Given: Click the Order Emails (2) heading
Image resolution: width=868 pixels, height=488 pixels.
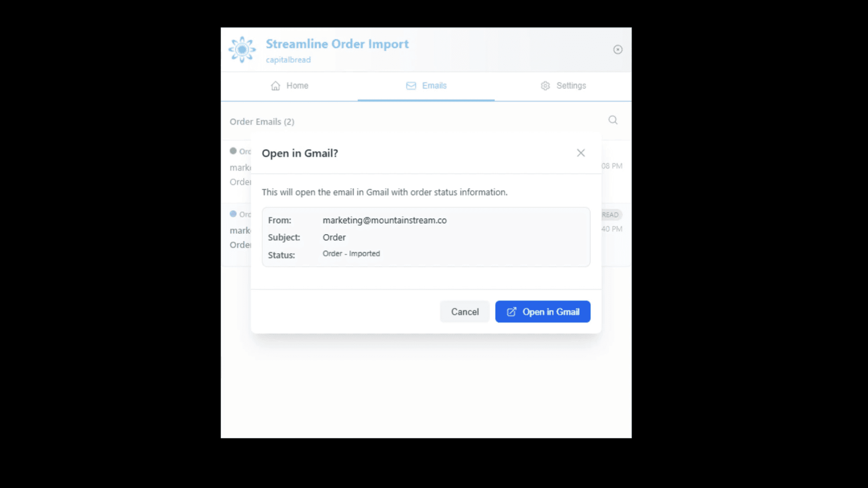Looking at the screenshot, I should [x=262, y=122].
